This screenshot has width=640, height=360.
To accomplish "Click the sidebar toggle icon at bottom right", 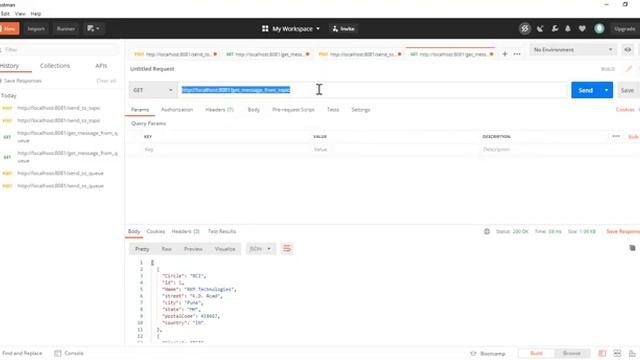I will [602, 353].
